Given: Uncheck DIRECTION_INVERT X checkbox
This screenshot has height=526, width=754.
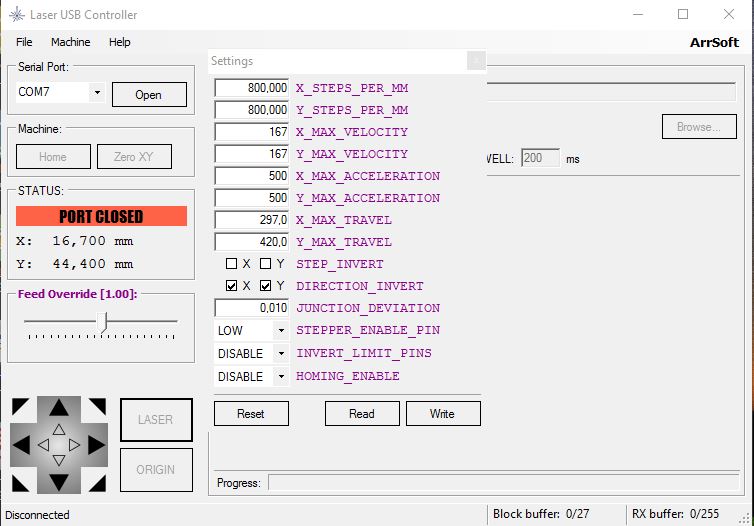Looking at the screenshot, I should click(x=231, y=286).
